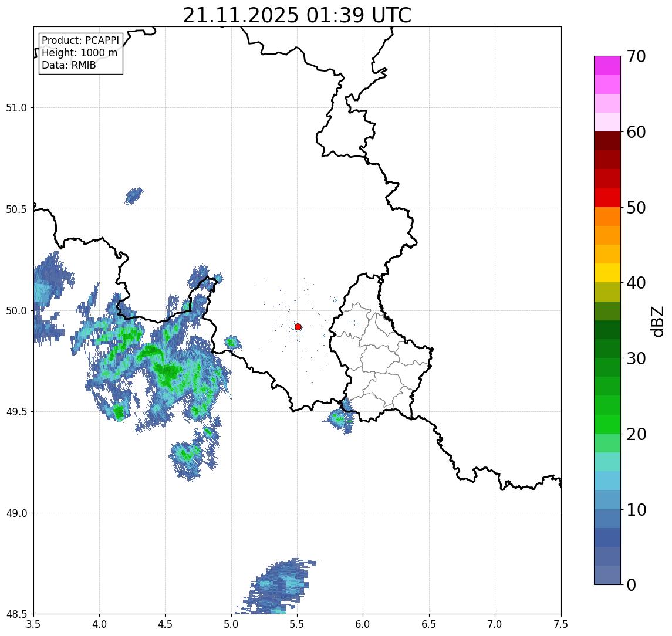672x636 pixels.
Task: Click the dark red colorbar swatch below 60
Action: 607,141
